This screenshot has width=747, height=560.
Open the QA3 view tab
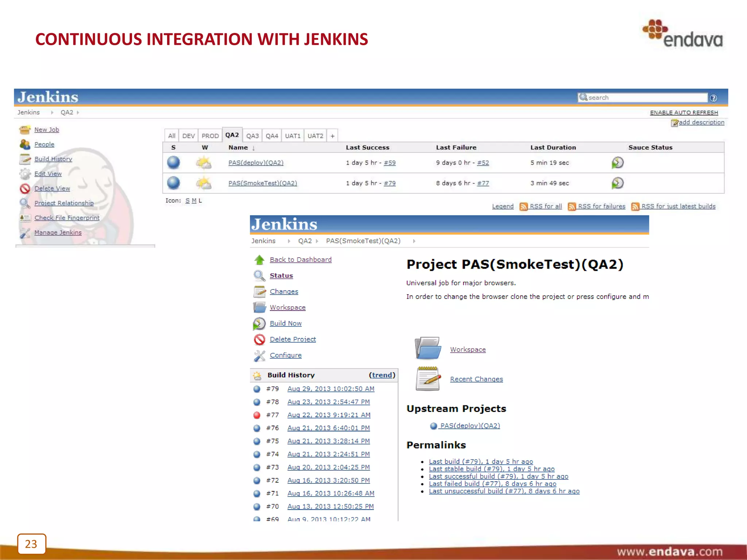[252, 136]
